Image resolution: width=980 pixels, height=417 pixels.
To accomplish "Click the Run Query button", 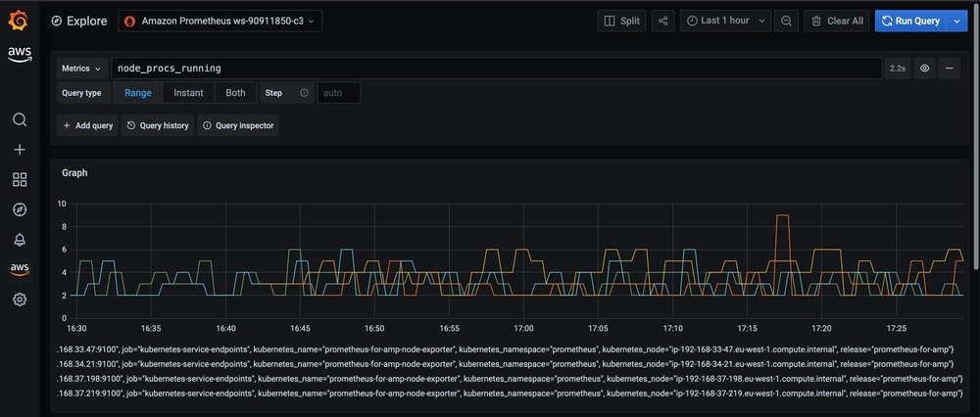I will tap(911, 21).
